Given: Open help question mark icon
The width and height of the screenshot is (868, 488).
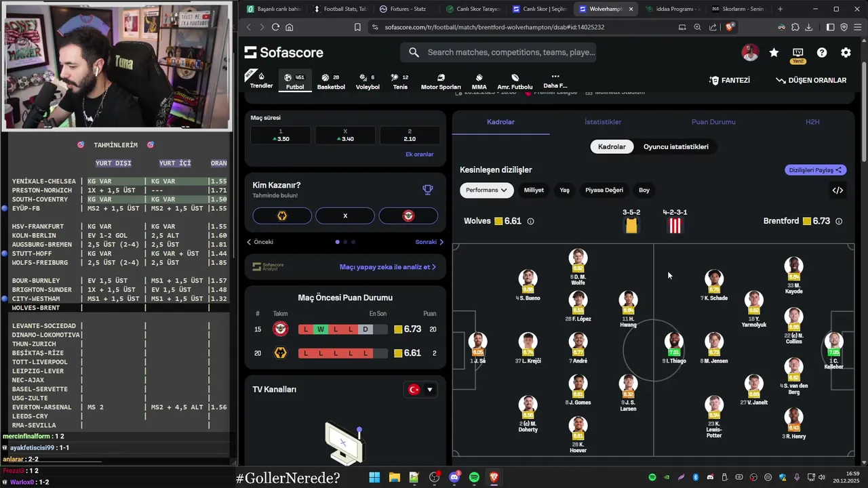Looking at the screenshot, I should [x=822, y=53].
